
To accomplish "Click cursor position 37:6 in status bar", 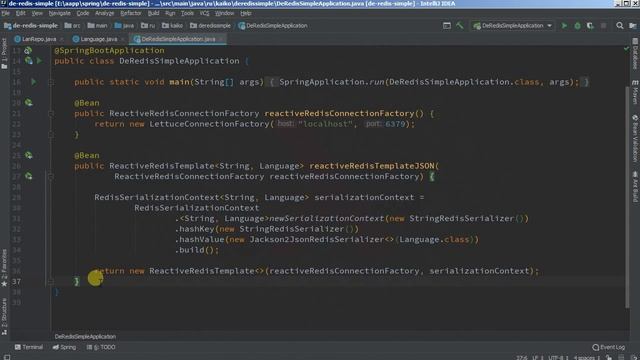I will [521, 358].
